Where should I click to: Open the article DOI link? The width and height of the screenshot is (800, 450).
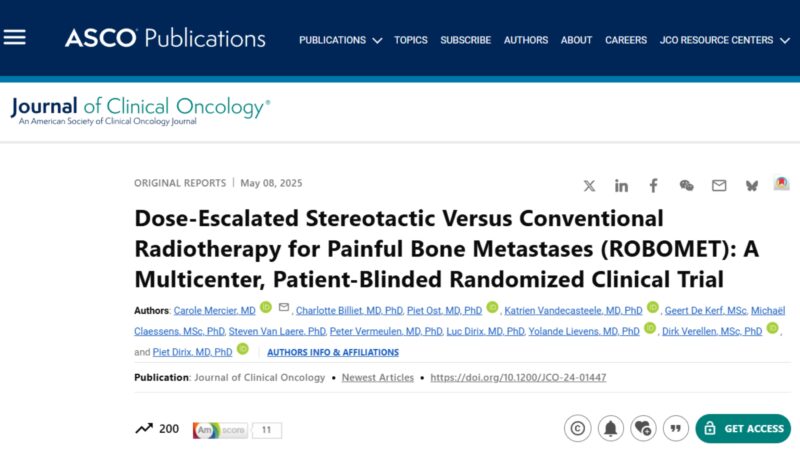(x=518, y=378)
